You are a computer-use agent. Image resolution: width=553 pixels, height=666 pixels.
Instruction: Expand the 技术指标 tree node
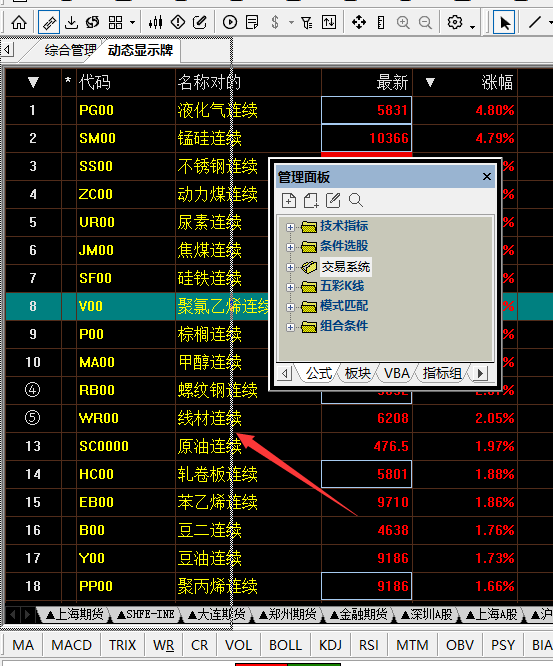coord(290,227)
